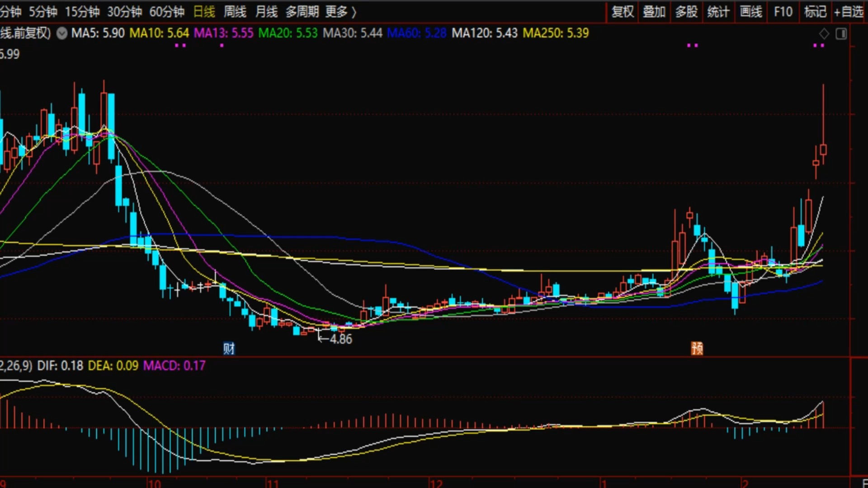This screenshot has height=488, width=868.
Task: Open the F10 company info page
Action: [783, 12]
